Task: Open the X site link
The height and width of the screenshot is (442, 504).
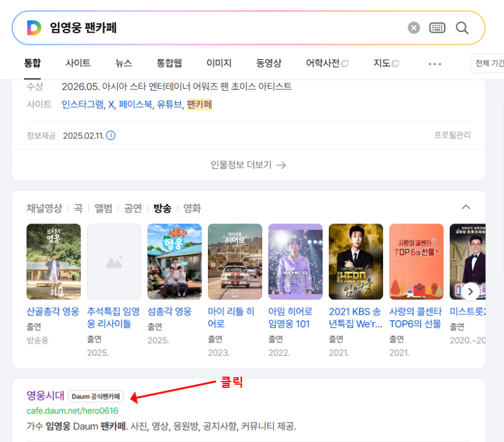Action: (111, 105)
